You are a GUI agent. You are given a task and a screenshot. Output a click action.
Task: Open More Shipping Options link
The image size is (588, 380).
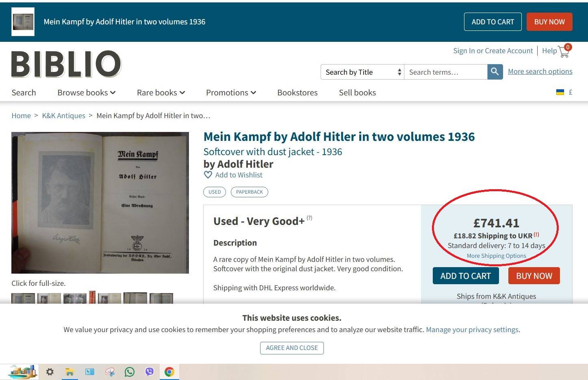coord(496,256)
